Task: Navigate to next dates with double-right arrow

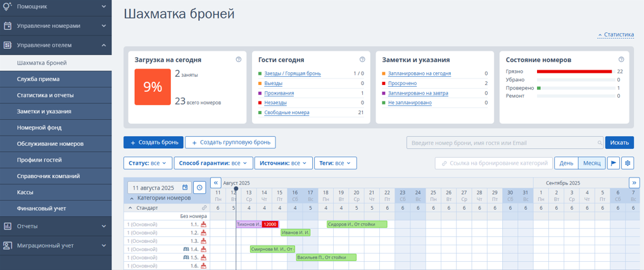Action: coord(635,183)
